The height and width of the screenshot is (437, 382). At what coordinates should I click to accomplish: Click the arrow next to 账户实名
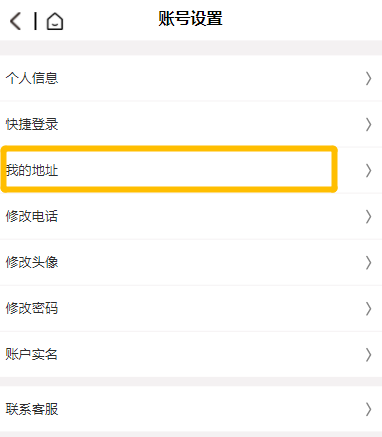(x=368, y=355)
